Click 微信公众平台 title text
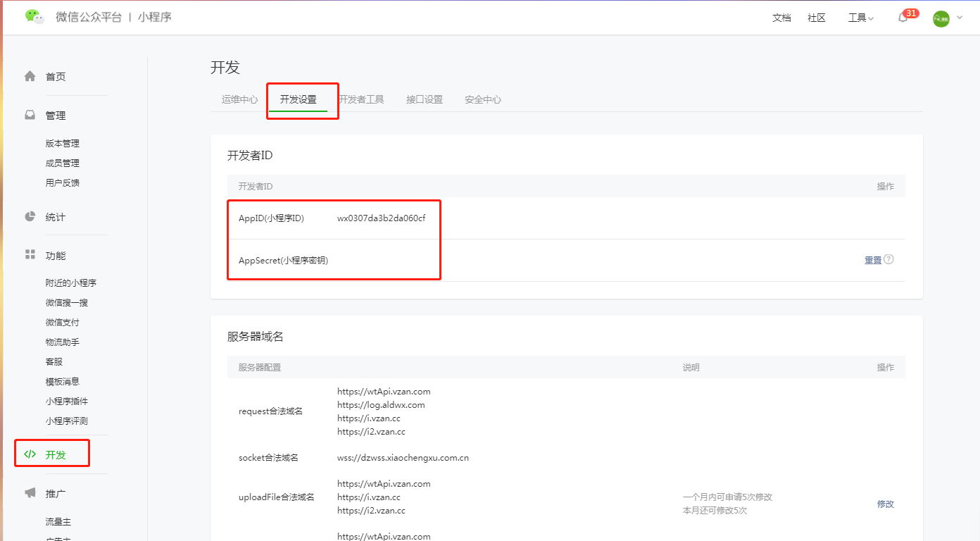 tap(89, 17)
